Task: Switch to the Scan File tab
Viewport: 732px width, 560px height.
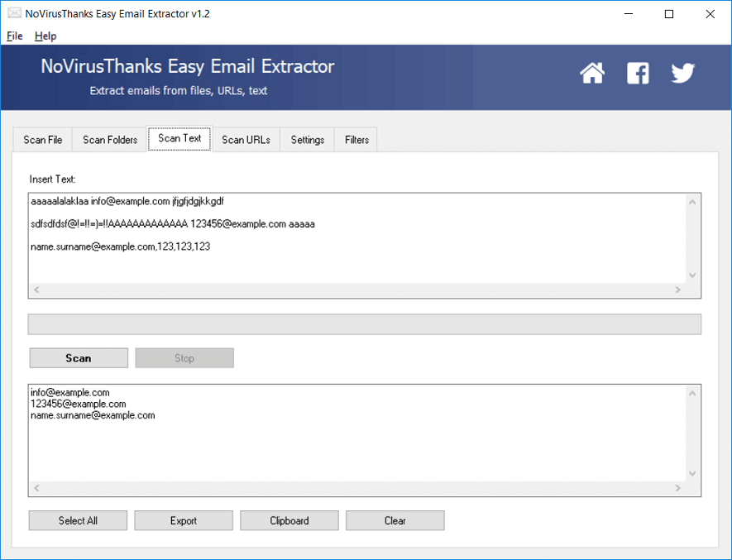Action: tap(42, 140)
